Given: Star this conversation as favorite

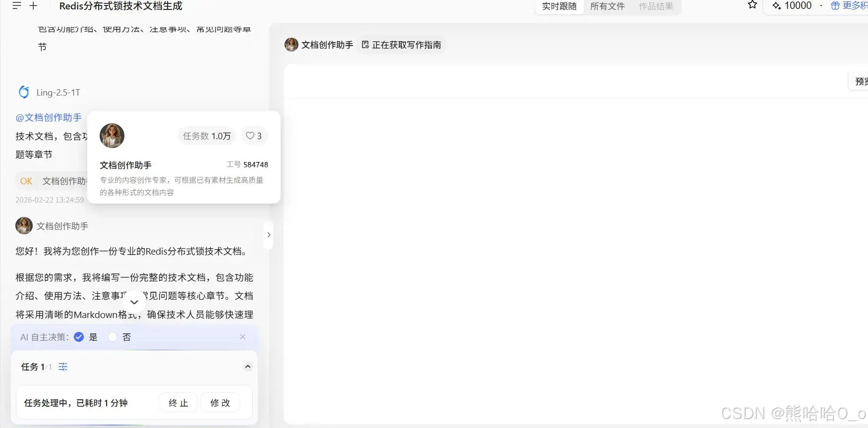Looking at the screenshot, I should point(752,5).
